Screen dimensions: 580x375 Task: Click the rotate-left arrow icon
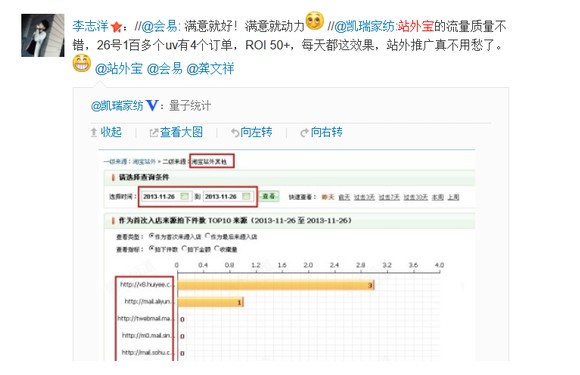click(x=235, y=132)
